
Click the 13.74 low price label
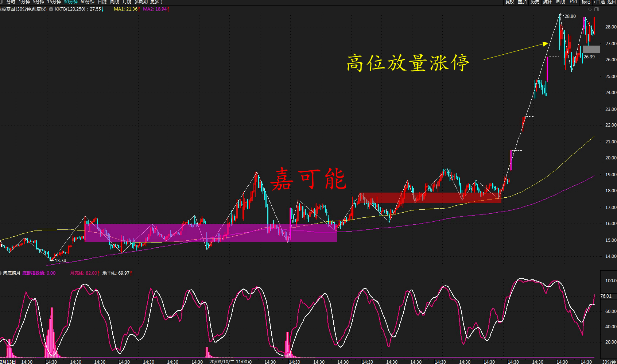point(60,260)
